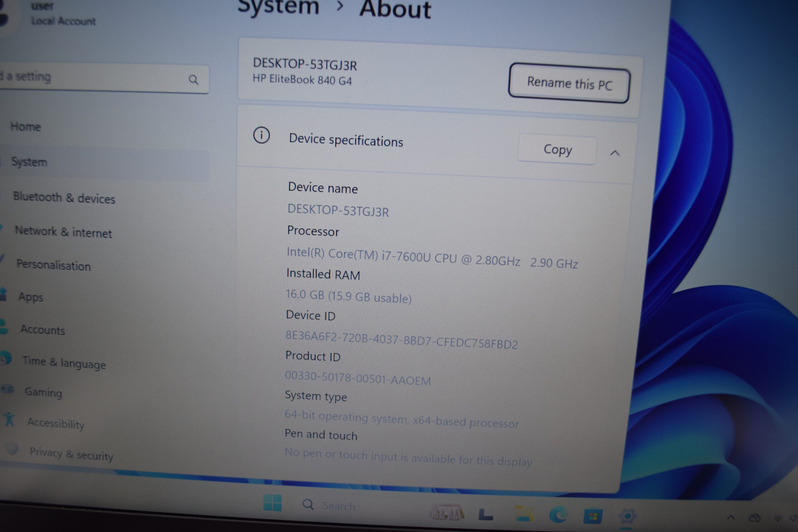Open Bluetooth & devices settings
This screenshot has height=532, width=798.
click(x=64, y=198)
